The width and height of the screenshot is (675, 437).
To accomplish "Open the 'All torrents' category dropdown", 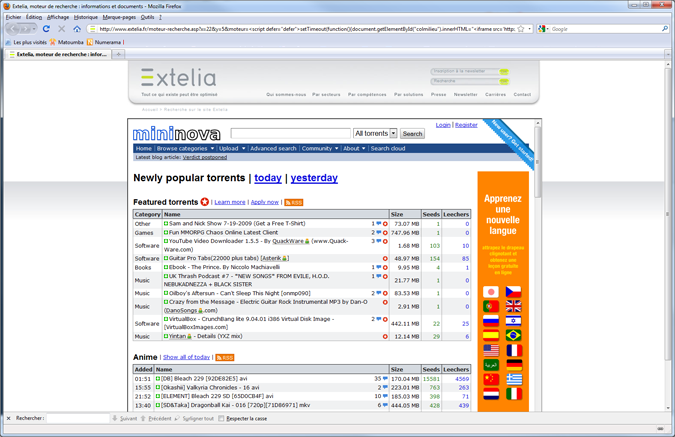I will pyautogui.click(x=375, y=133).
